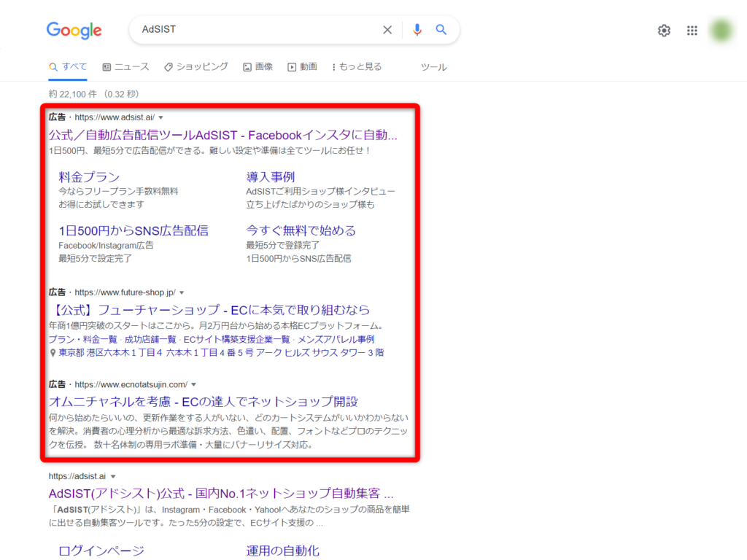This screenshot has width=747, height=560.
Task: Switch to the 画像 tab
Action: [258, 67]
